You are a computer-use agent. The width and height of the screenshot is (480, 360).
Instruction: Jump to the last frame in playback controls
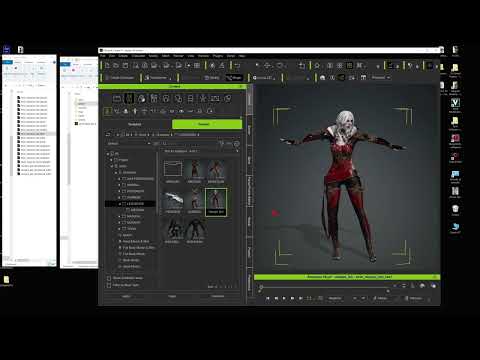click(301, 298)
